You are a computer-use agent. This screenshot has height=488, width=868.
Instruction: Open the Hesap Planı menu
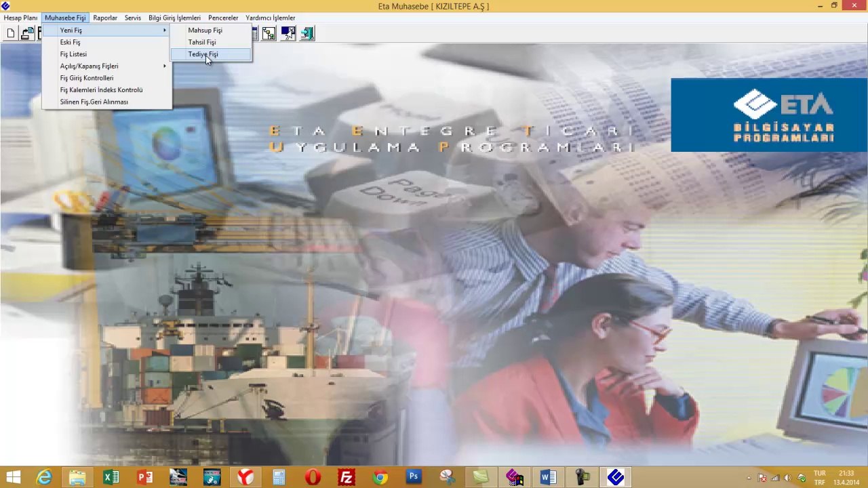(x=20, y=18)
